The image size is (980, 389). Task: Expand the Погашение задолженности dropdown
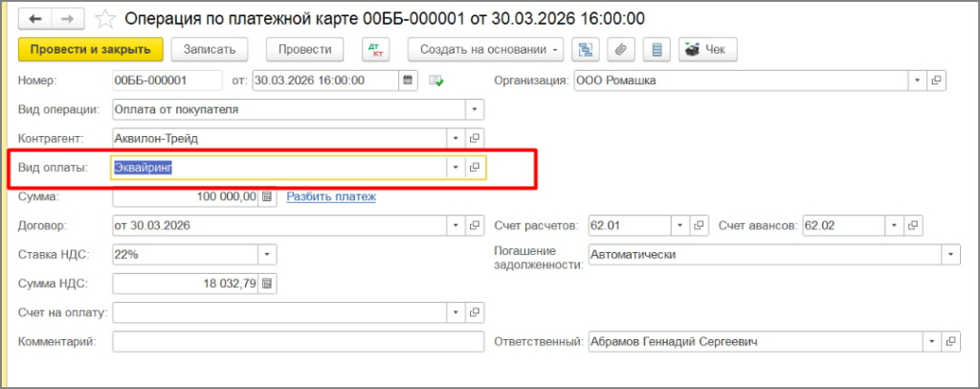pyautogui.click(x=950, y=255)
